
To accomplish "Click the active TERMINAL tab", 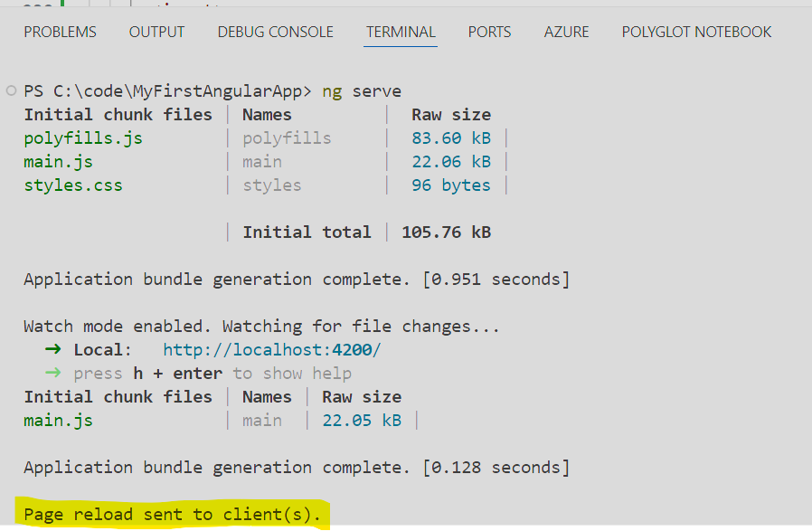I will [401, 32].
